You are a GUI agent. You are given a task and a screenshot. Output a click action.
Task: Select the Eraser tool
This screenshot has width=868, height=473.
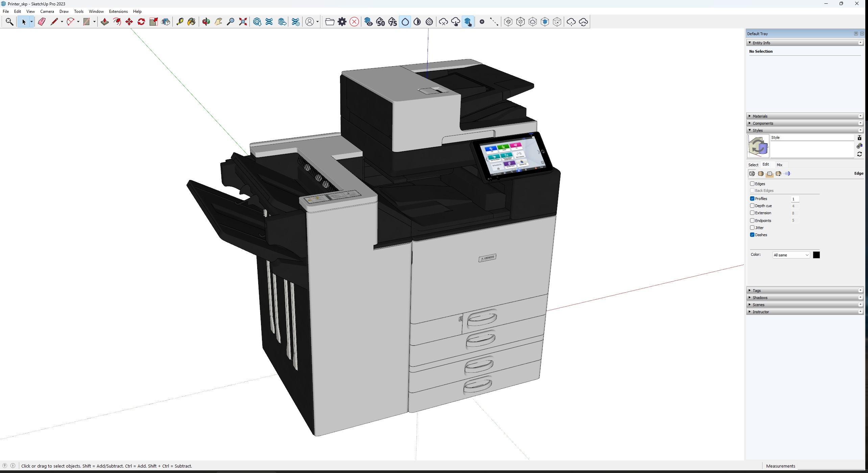tap(42, 22)
